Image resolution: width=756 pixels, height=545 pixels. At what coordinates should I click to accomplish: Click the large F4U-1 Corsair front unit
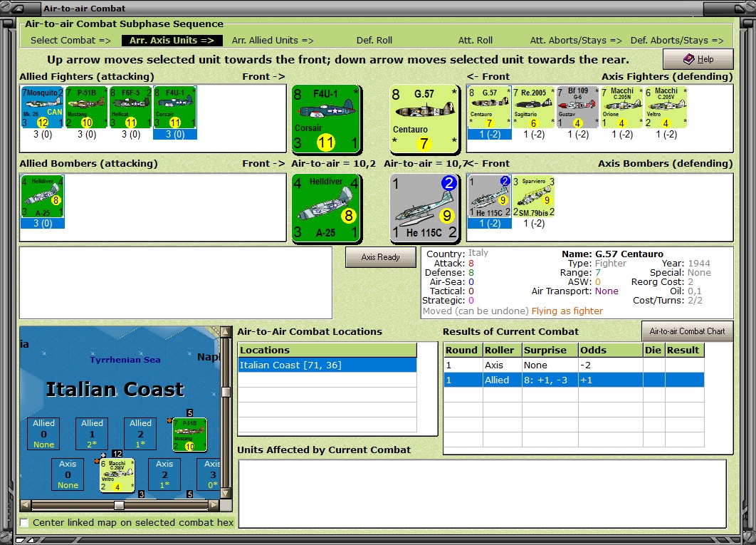(327, 119)
